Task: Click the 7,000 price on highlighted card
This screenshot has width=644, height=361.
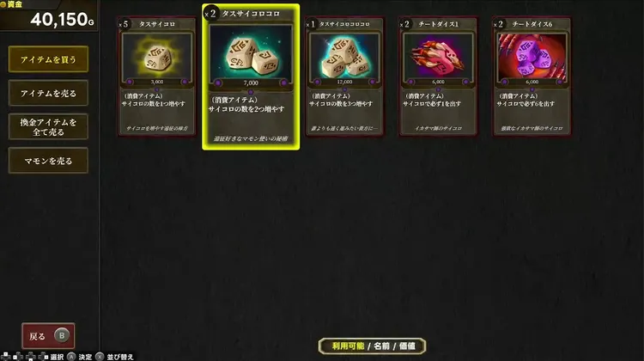Action: point(251,83)
